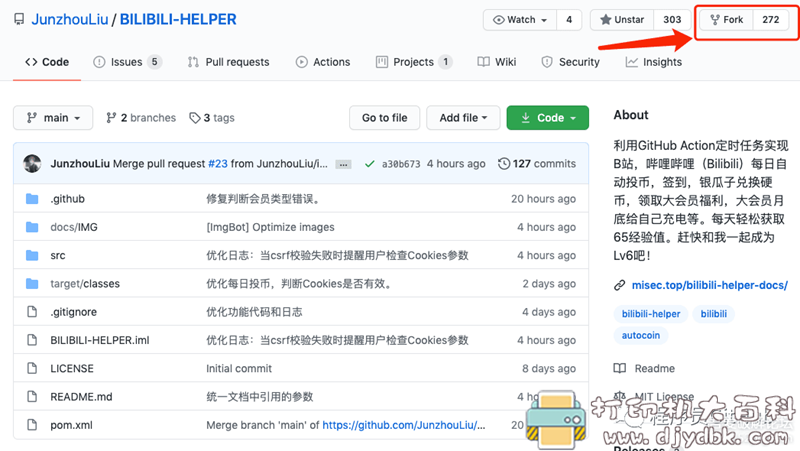This screenshot has height=451, width=800.
Task: Open the Watch dropdown button
Action: (520, 20)
